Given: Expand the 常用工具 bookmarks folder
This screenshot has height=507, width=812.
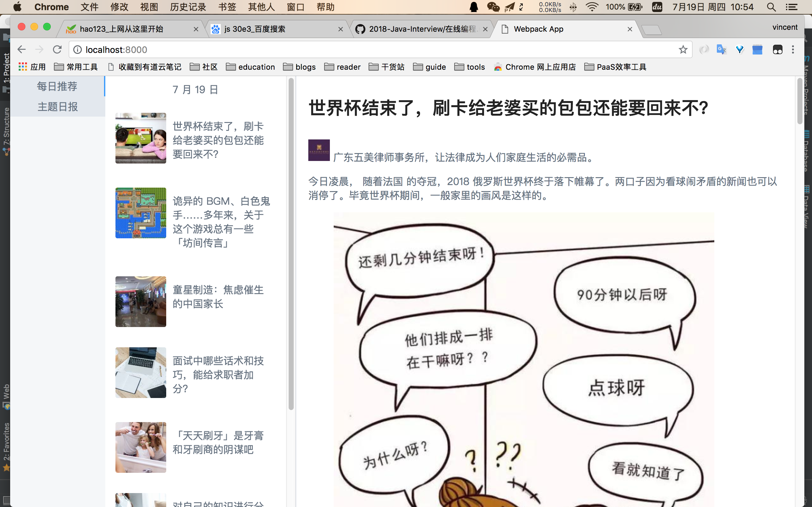Looking at the screenshot, I should pyautogui.click(x=76, y=67).
